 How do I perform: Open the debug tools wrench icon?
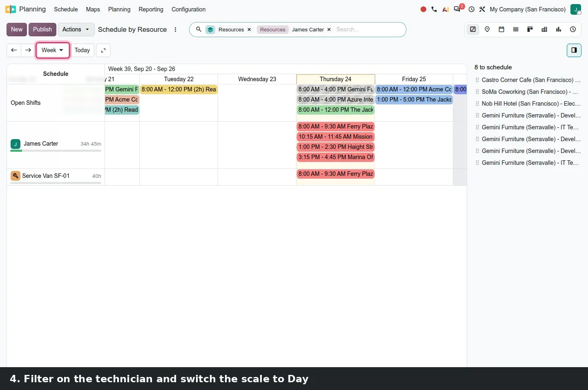point(482,9)
